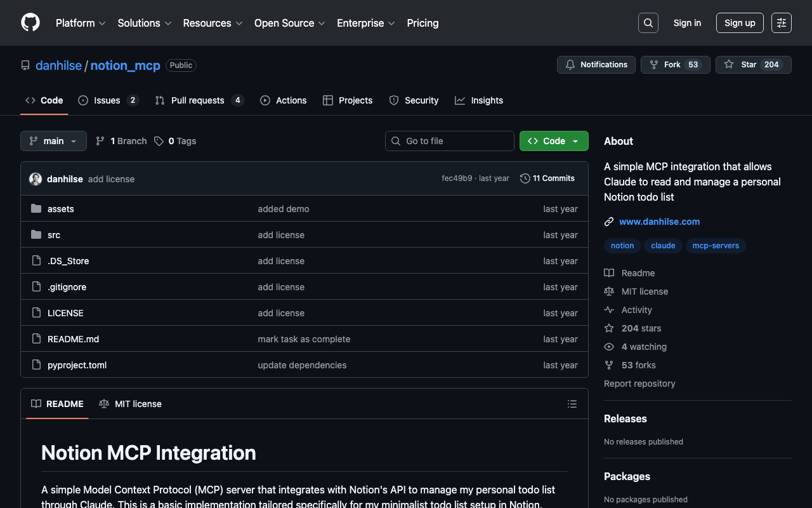Open the assets folder

61,209
